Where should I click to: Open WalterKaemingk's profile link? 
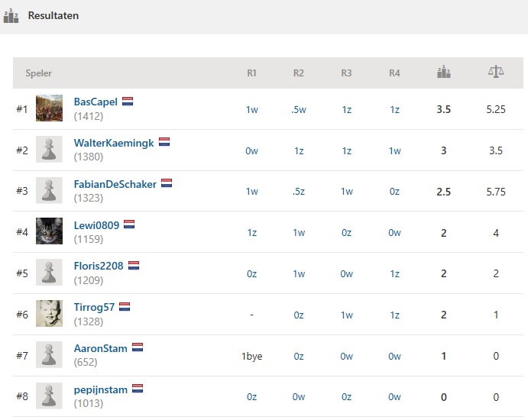[x=114, y=143]
